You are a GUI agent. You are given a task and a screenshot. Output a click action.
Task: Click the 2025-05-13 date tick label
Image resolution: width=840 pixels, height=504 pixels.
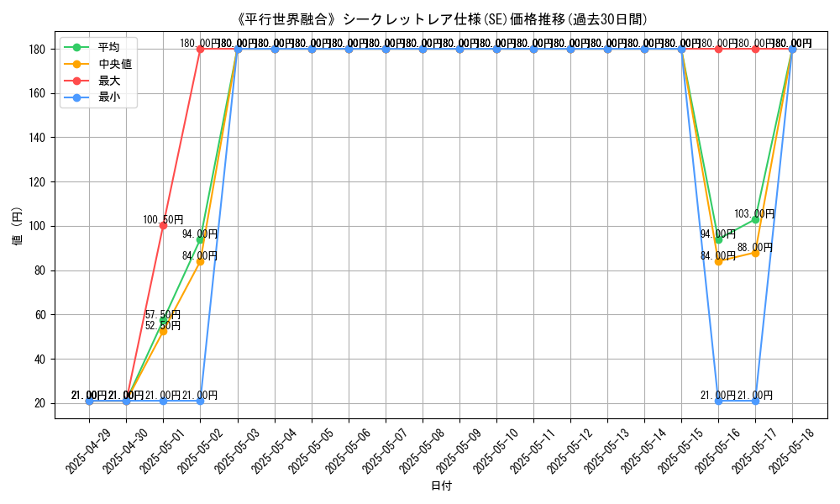606,451
